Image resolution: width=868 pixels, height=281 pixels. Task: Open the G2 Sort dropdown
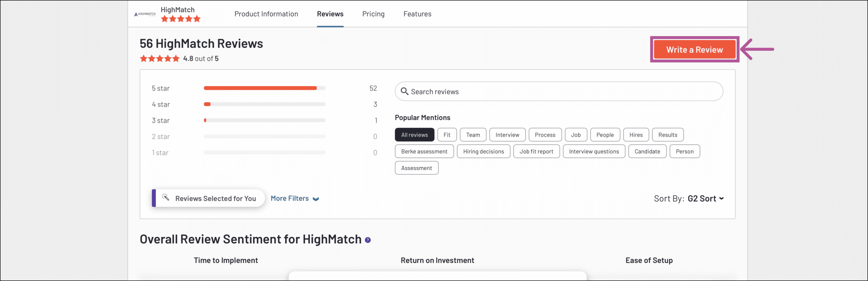coord(705,199)
